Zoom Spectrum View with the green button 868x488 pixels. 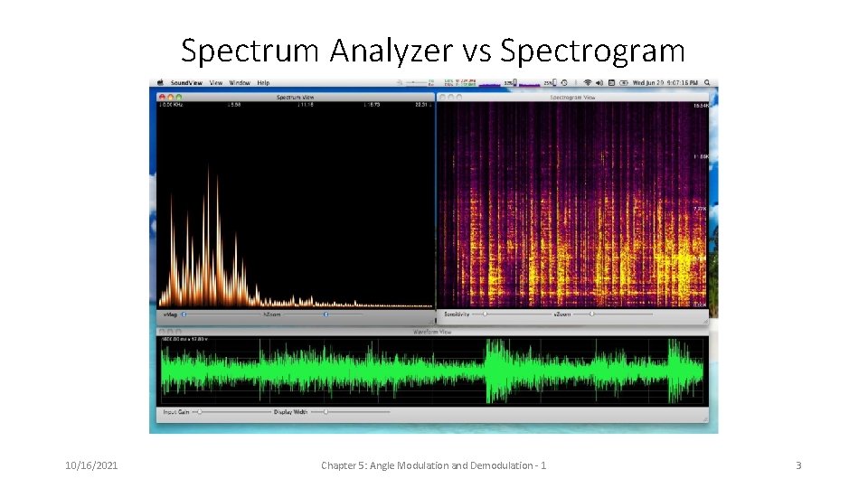(178, 97)
